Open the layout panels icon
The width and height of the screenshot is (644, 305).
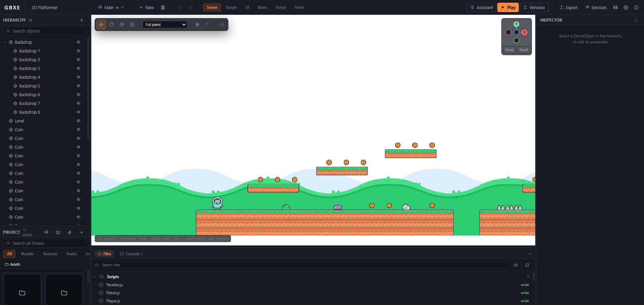coord(615,7)
